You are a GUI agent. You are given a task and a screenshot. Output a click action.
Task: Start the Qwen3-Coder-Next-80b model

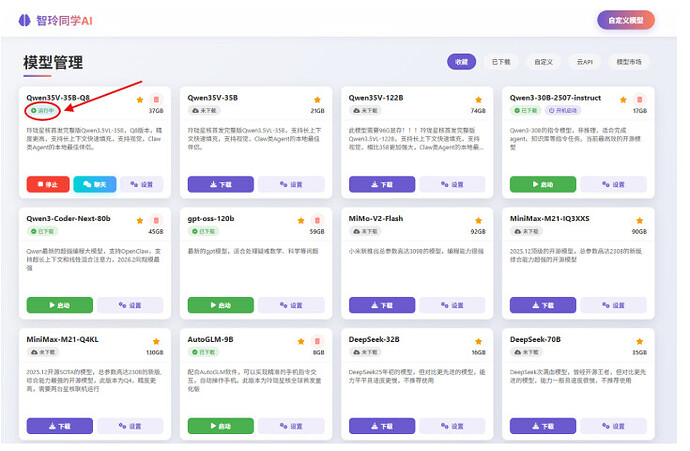coord(60,305)
